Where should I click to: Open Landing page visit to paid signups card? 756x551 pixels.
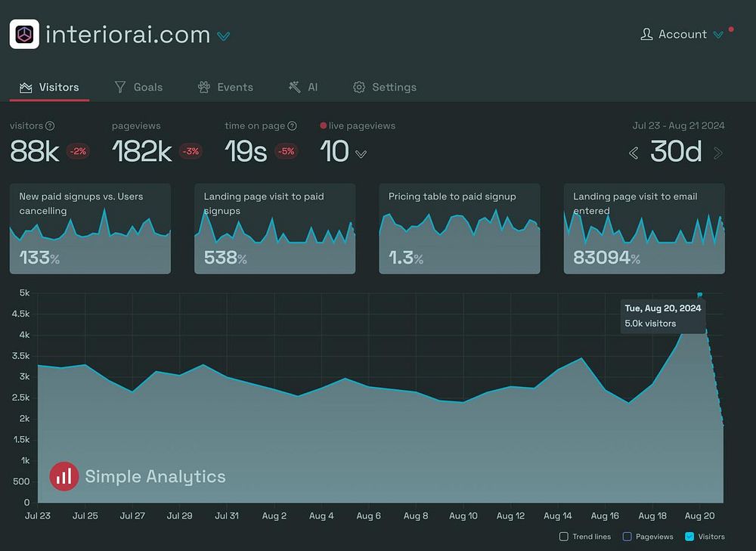click(275, 228)
